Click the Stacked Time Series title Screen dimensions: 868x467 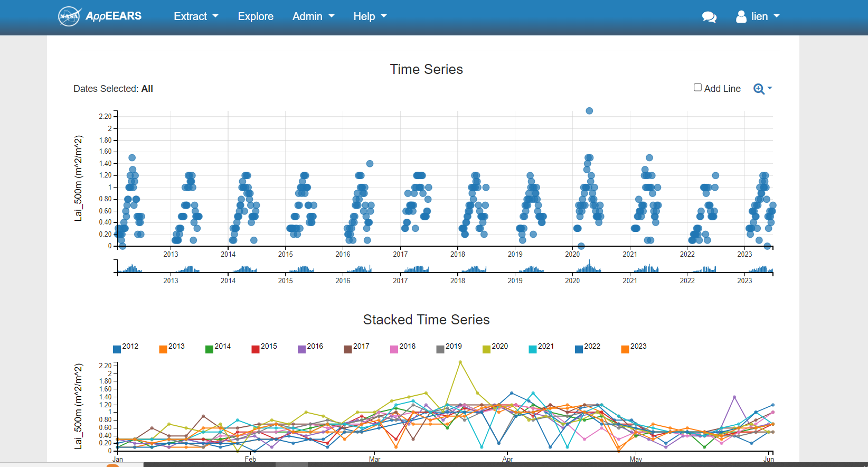coord(427,320)
